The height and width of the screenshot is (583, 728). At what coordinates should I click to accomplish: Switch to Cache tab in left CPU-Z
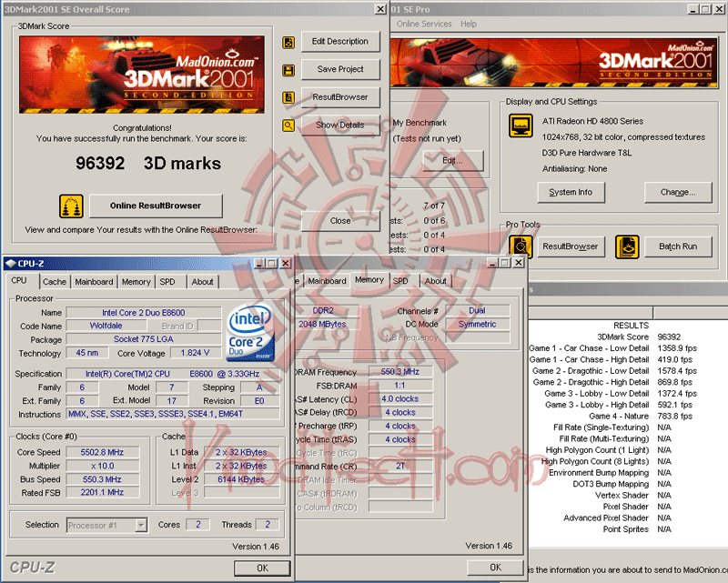[x=55, y=282]
